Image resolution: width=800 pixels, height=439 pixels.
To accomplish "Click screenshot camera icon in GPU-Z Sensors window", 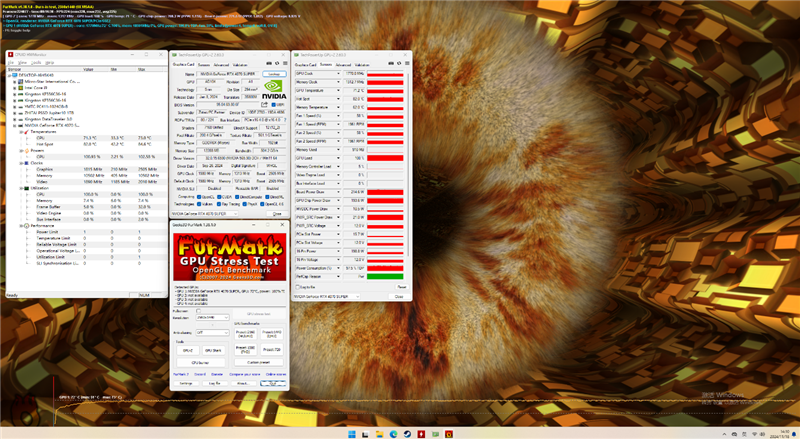I will click(391, 63).
